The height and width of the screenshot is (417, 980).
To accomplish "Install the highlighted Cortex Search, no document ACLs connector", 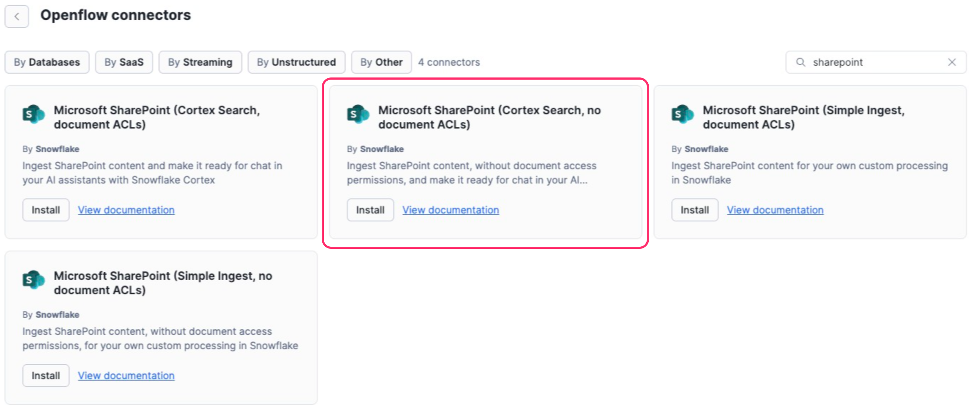I will (370, 210).
